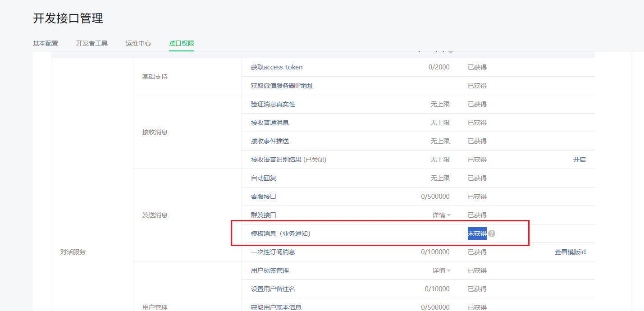Click the 客服接口 interface name
The image size is (644, 311).
click(x=264, y=197)
